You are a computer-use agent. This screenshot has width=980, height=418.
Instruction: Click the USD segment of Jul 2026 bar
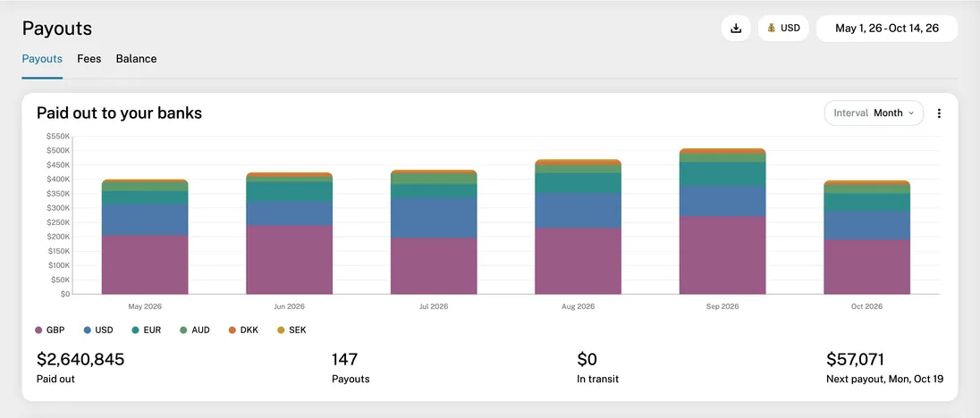pyautogui.click(x=434, y=218)
